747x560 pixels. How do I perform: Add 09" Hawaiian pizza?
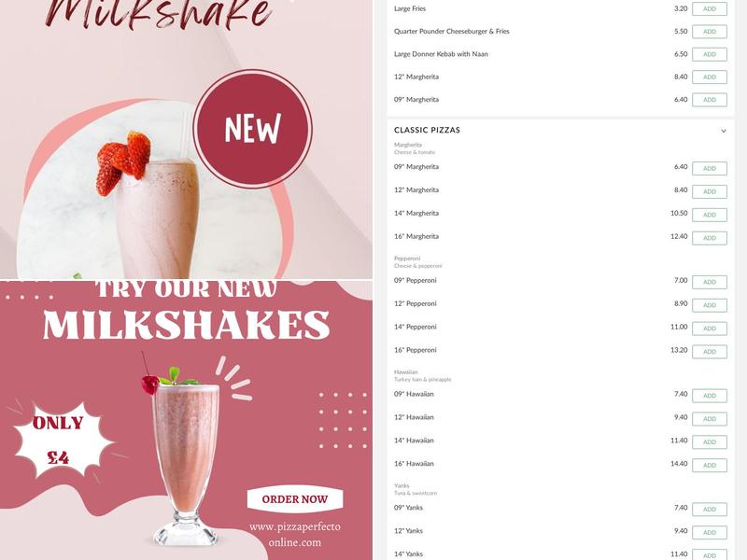[710, 396]
